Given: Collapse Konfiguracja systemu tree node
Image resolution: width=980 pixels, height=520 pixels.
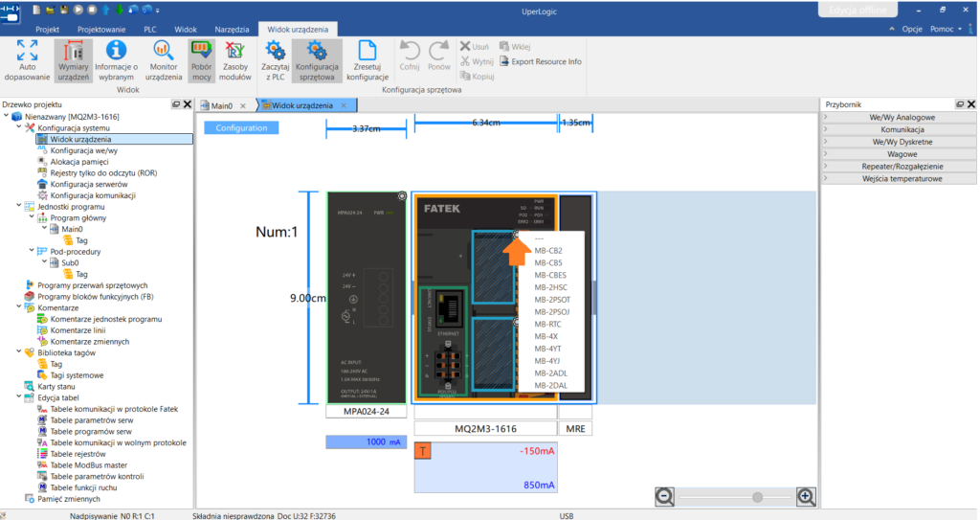Looking at the screenshot, I should (19, 127).
